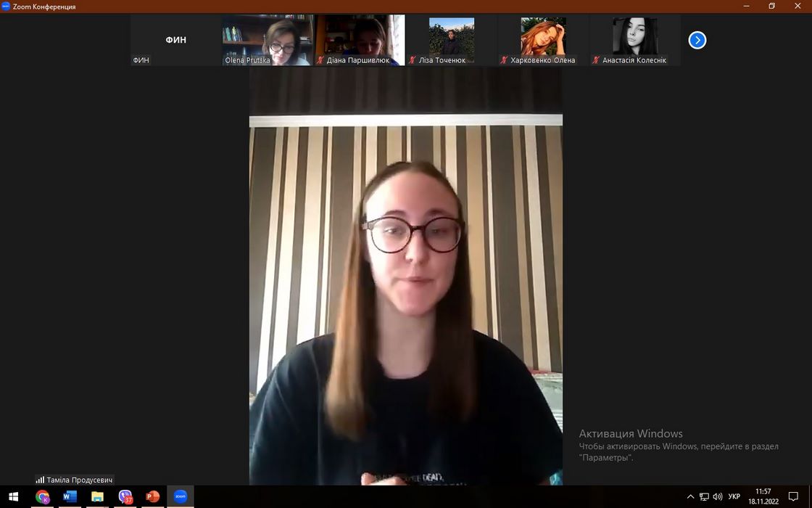This screenshot has height=508, width=812.
Task: Select Olena Prutska's video thumbnail
Action: pos(268,40)
